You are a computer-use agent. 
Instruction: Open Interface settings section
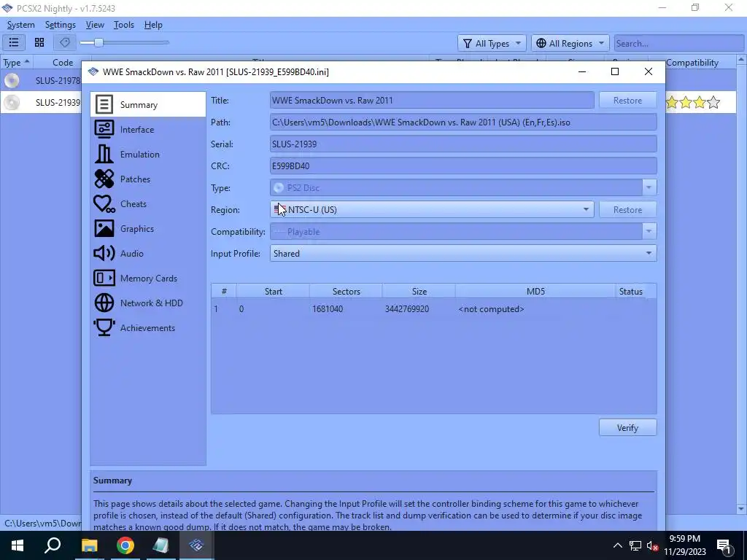(x=147, y=130)
